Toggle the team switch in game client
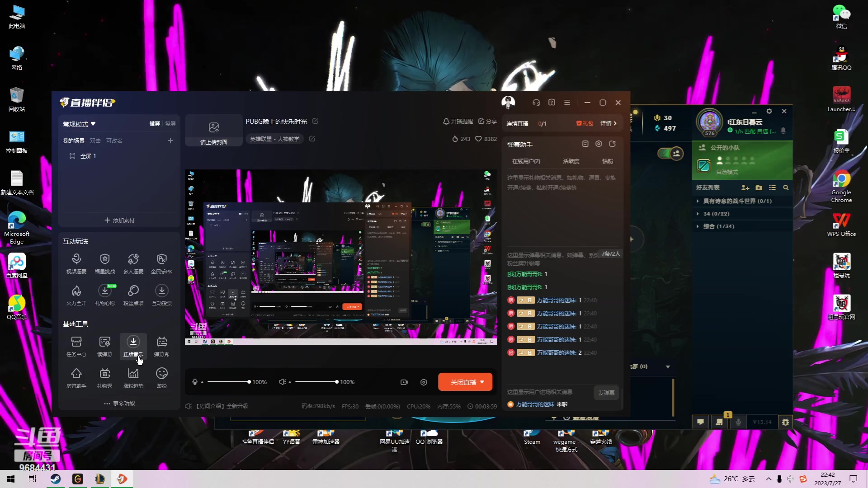This screenshot has height=488, width=868. (x=670, y=153)
